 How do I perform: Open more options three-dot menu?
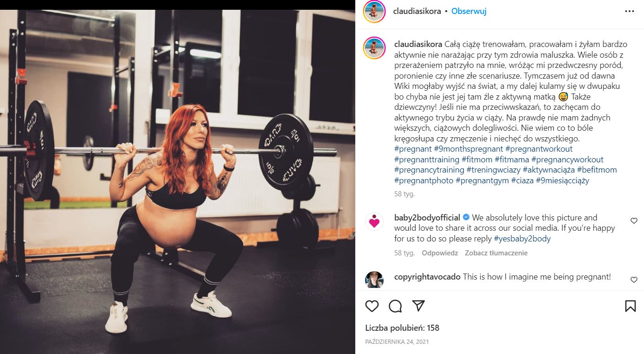click(630, 11)
